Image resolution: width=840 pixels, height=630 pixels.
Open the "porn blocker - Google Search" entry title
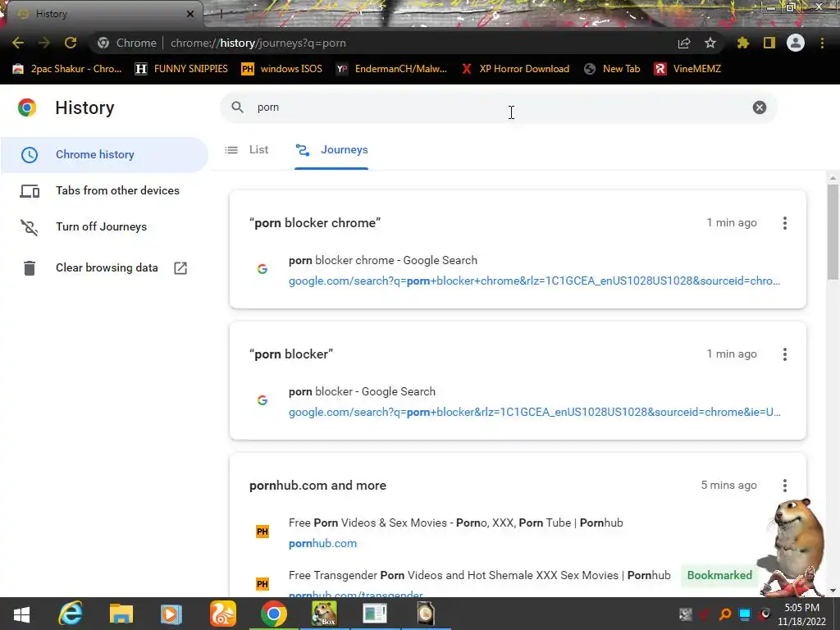(362, 391)
